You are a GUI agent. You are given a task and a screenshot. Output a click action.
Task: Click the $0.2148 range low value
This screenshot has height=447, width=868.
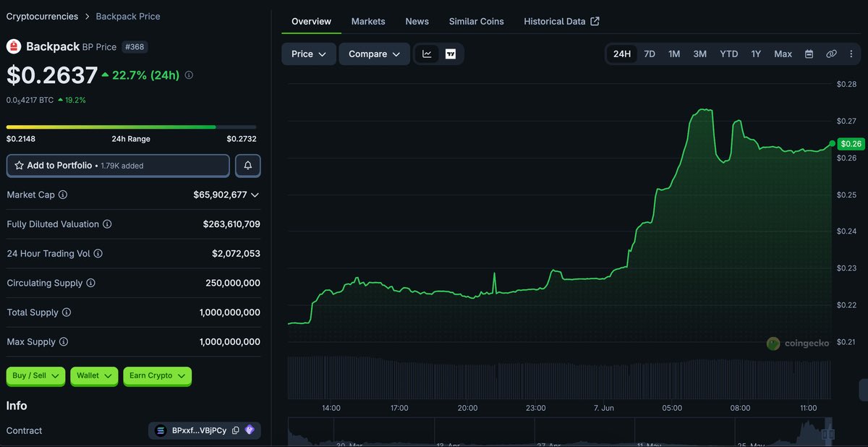click(x=21, y=139)
